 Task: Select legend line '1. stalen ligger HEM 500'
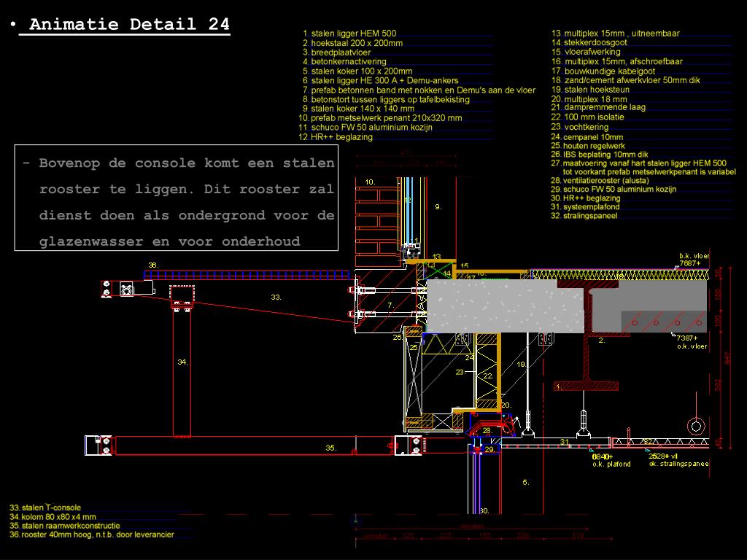349,34
